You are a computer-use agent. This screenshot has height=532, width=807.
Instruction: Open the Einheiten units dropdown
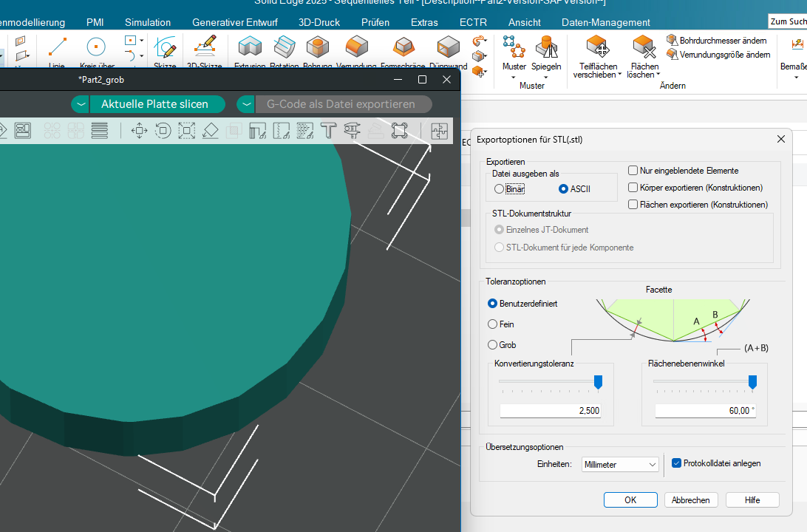coord(620,465)
